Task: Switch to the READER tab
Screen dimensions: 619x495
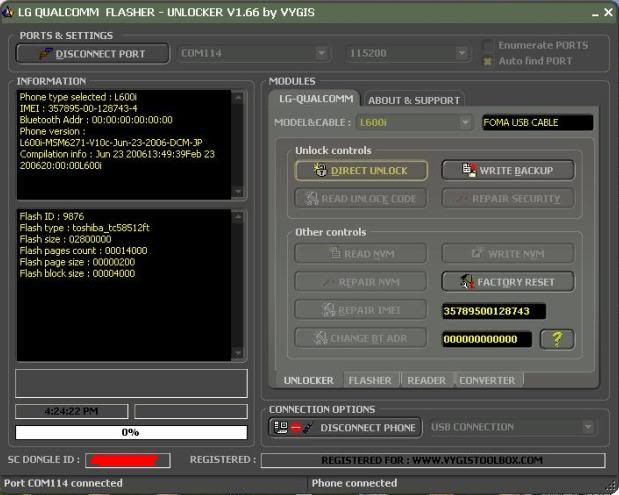Action: click(426, 381)
